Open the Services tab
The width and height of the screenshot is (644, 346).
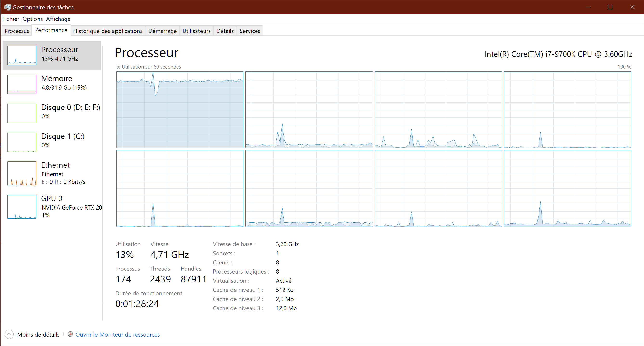click(250, 31)
